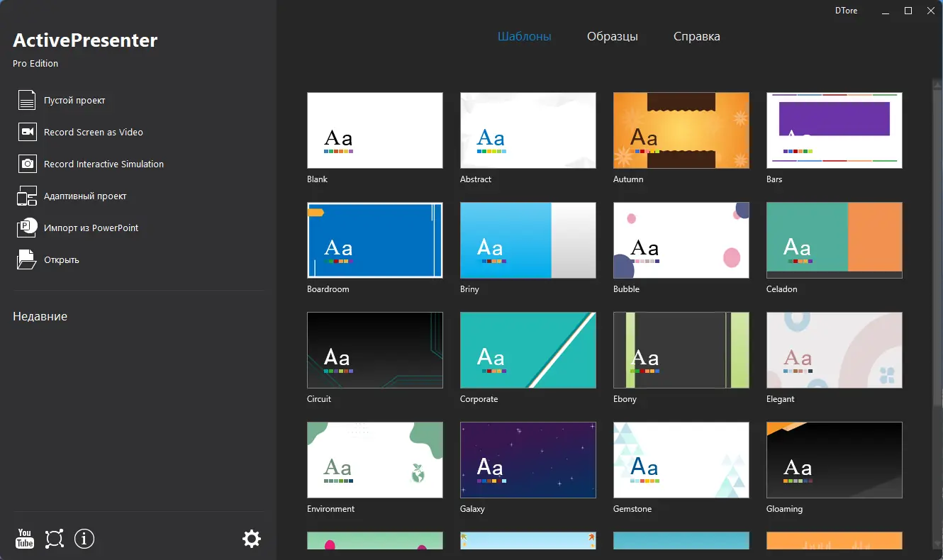Image resolution: width=943 pixels, height=560 pixels.
Task: Click the PowerPoint import icon
Action: tap(27, 228)
